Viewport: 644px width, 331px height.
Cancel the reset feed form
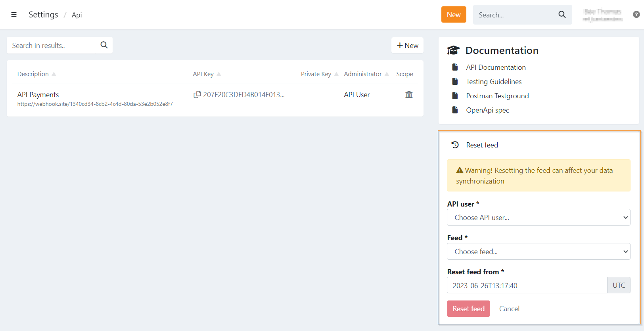pyautogui.click(x=509, y=309)
